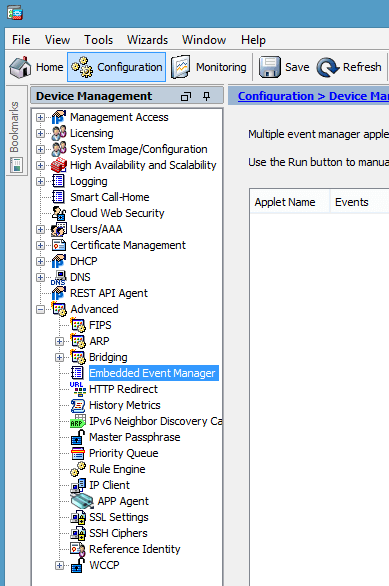Open the View menu
Image resolution: width=389 pixels, height=586 pixels.
57,40
